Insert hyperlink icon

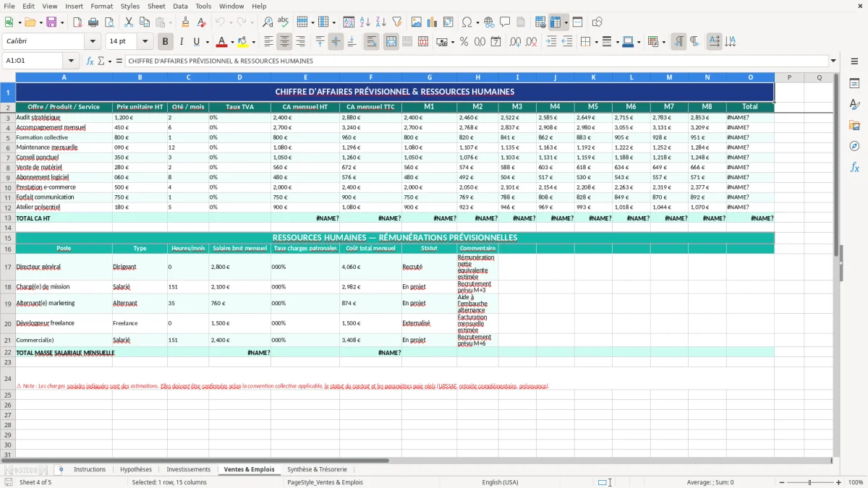(x=489, y=22)
